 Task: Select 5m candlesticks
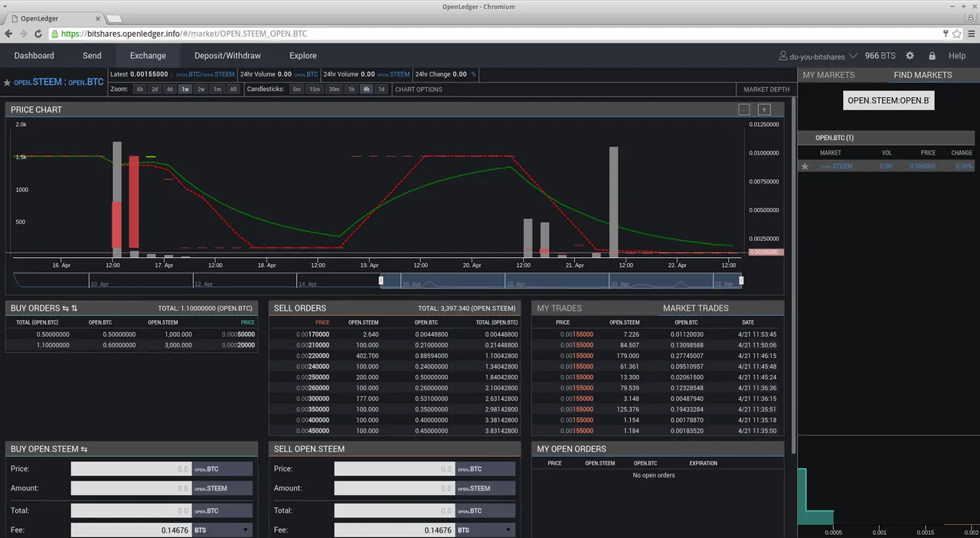(296, 90)
